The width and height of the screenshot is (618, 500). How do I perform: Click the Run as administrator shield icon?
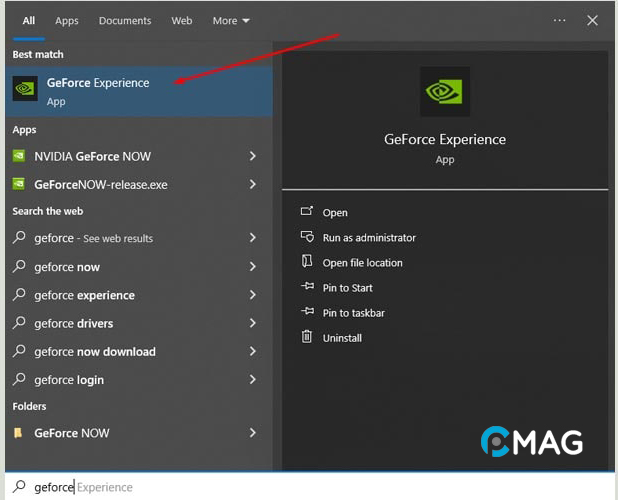pyautogui.click(x=307, y=237)
